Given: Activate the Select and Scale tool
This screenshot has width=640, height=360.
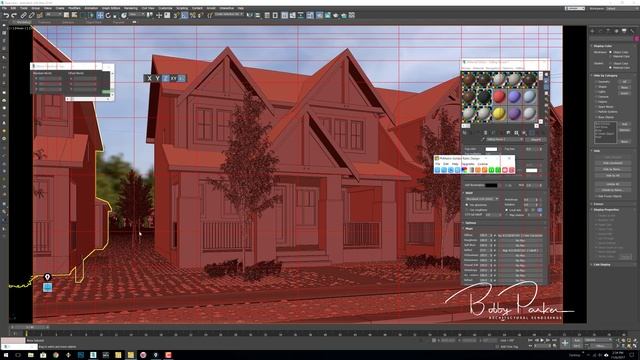Looking at the screenshot, I should (x=116, y=16).
